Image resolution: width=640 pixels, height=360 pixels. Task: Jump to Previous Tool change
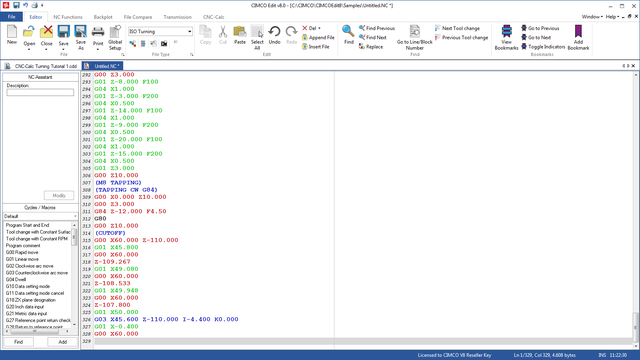click(461, 38)
